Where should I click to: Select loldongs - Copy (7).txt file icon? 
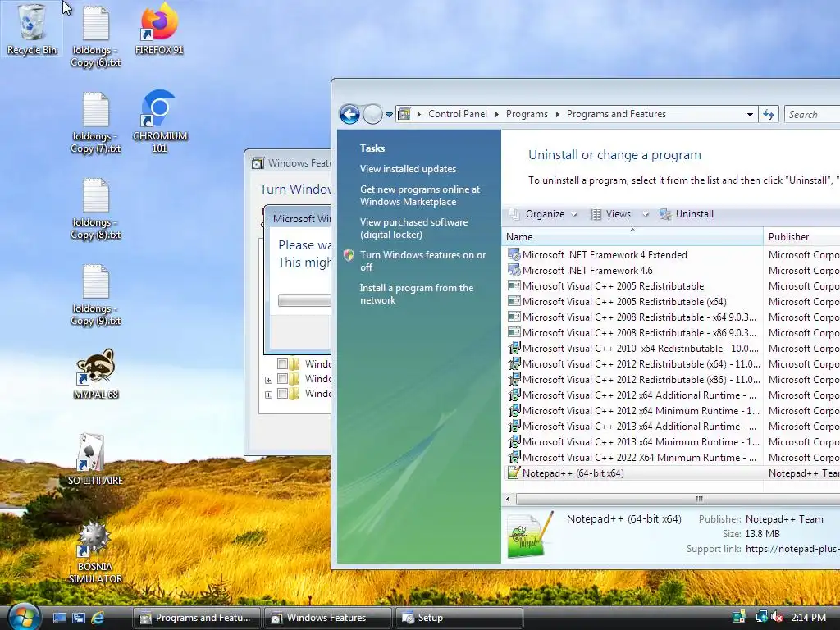96,123
